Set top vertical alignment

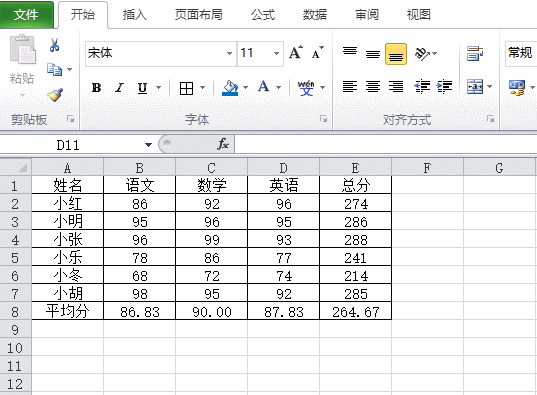(350, 51)
